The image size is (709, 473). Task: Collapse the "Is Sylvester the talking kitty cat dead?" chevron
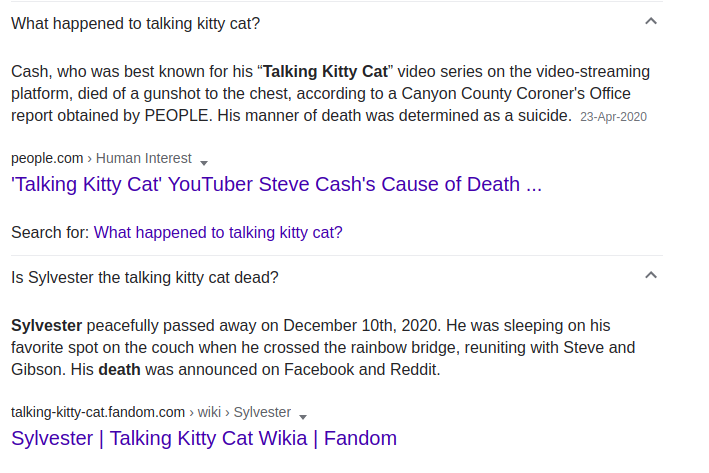[651, 275]
